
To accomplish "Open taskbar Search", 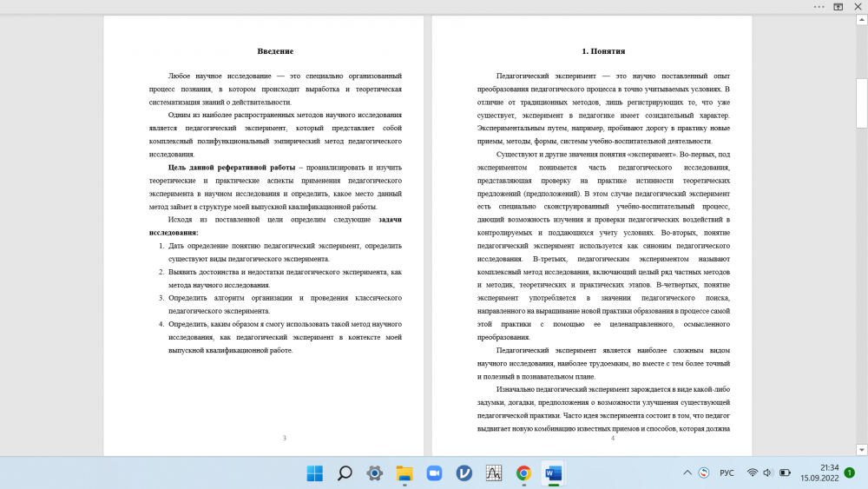I will (x=345, y=472).
